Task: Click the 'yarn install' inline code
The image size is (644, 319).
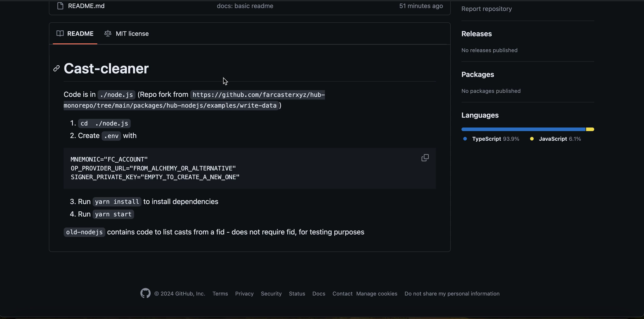Action: (117, 202)
